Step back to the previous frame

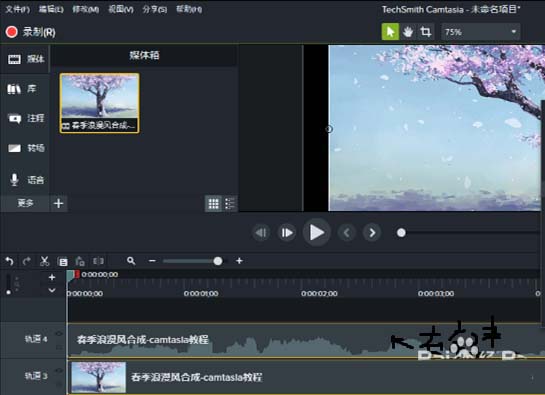[x=261, y=233]
